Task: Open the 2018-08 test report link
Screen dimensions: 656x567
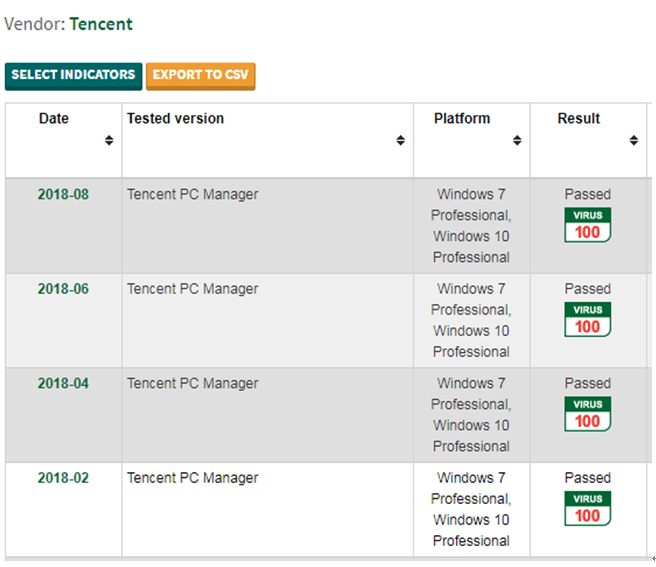Action: [x=63, y=194]
